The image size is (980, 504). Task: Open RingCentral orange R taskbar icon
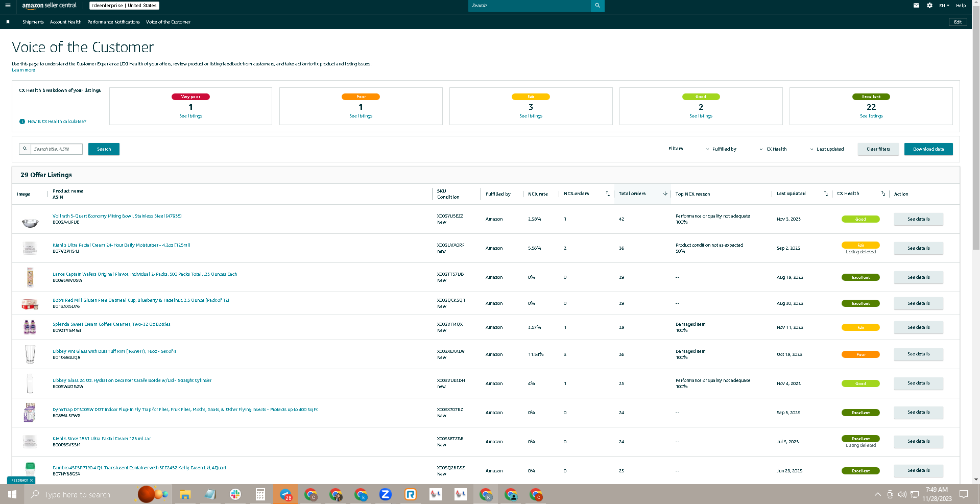tap(411, 494)
